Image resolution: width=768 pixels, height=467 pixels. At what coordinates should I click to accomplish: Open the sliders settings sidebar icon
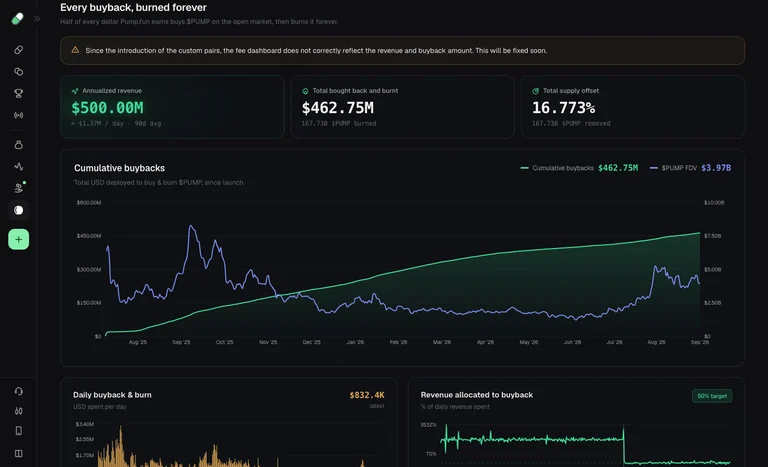coord(19,411)
